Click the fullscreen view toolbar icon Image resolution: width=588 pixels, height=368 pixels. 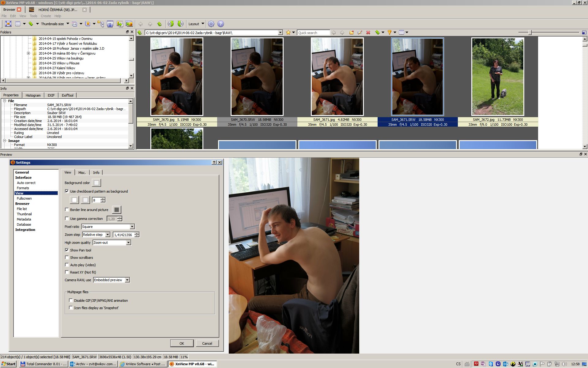pos(8,24)
